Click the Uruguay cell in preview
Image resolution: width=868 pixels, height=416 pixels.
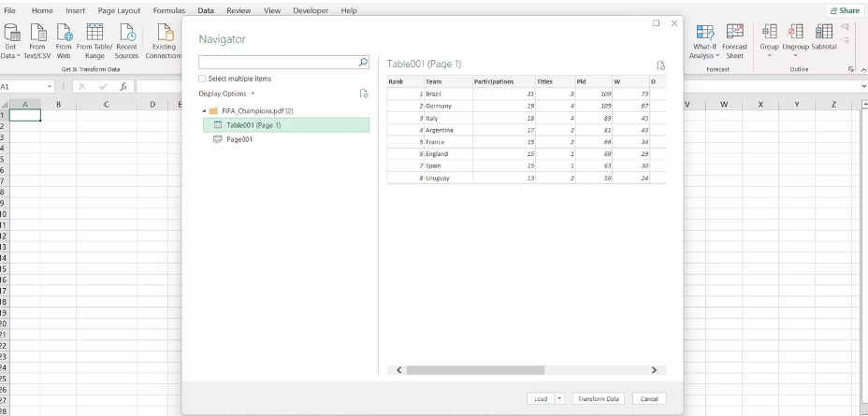coord(448,179)
